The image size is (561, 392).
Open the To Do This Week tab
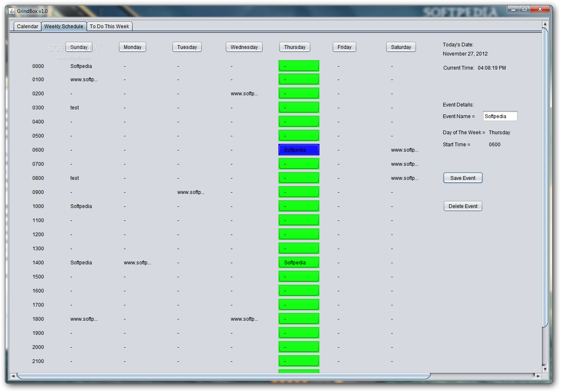[x=109, y=27]
